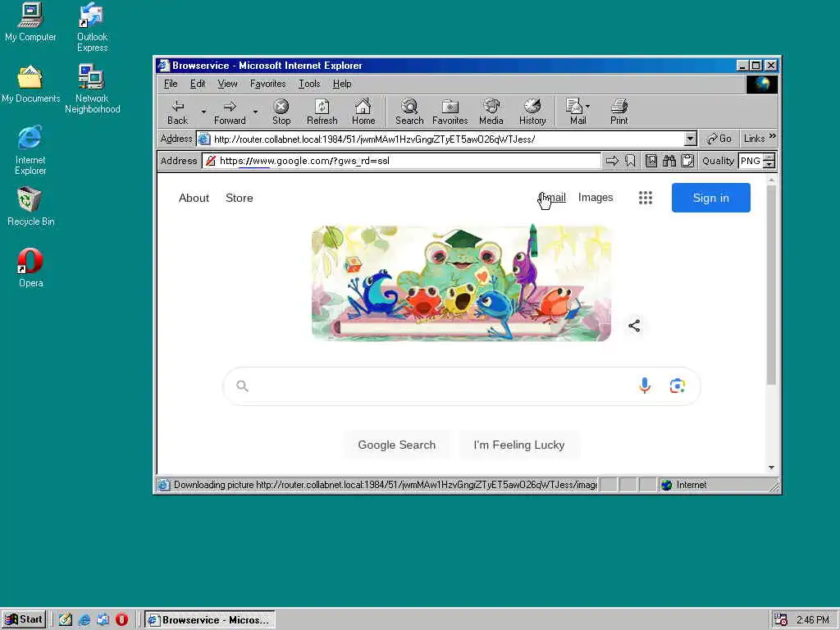
Task: Increase the Quality setting with up arrow
Action: pos(769,157)
